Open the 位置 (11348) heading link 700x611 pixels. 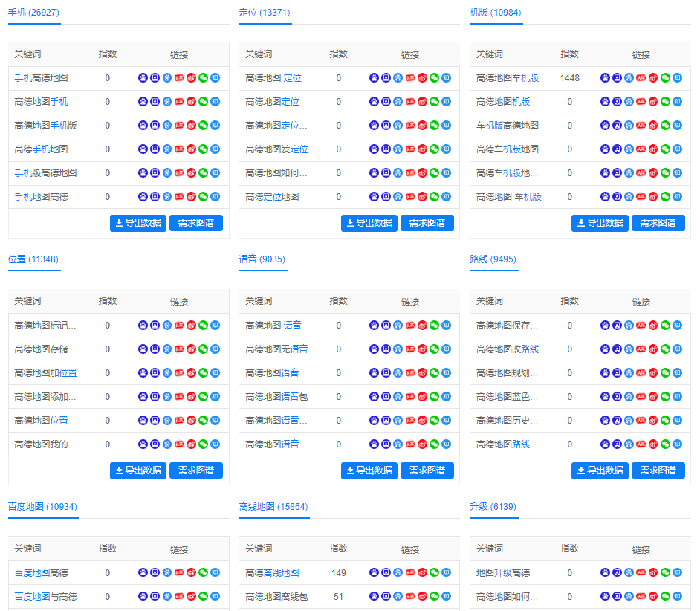[x=33, y=259]
